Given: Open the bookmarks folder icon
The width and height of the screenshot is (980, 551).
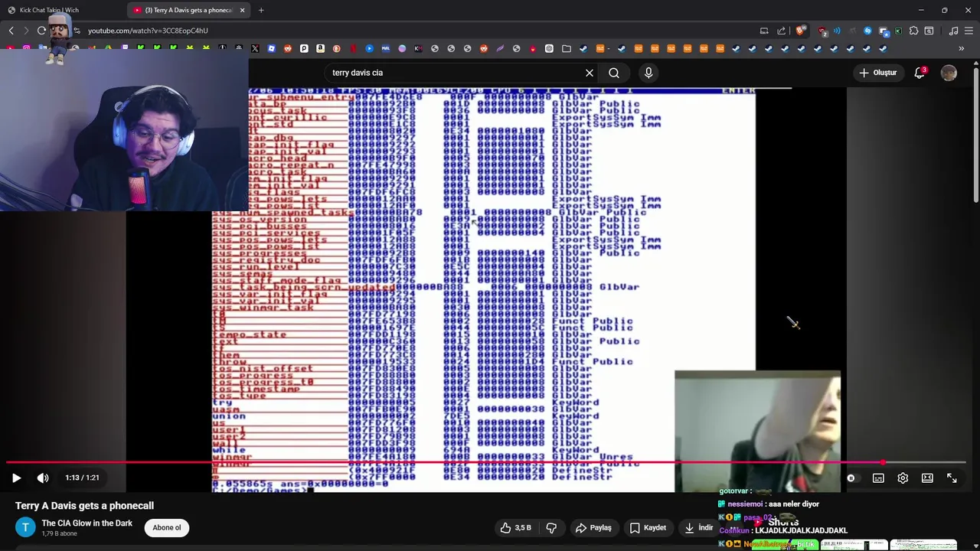Looking at the screenshot, I should [566, 48].
